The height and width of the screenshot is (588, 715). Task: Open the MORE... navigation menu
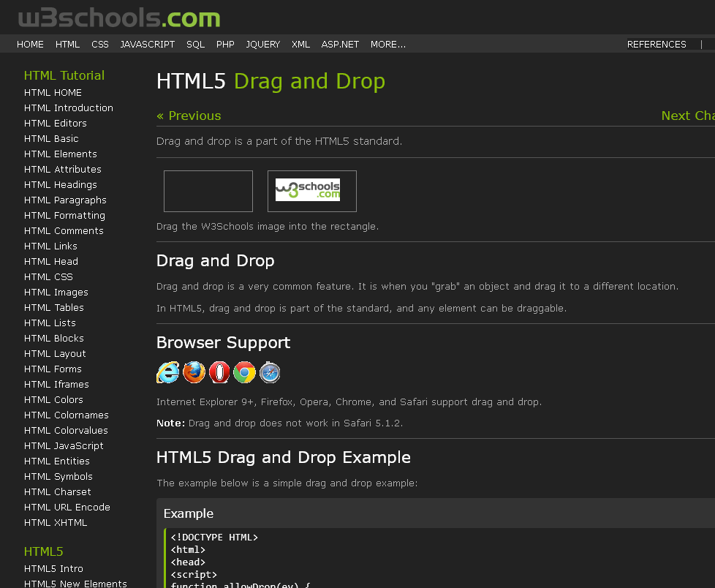tap(388, 45)
